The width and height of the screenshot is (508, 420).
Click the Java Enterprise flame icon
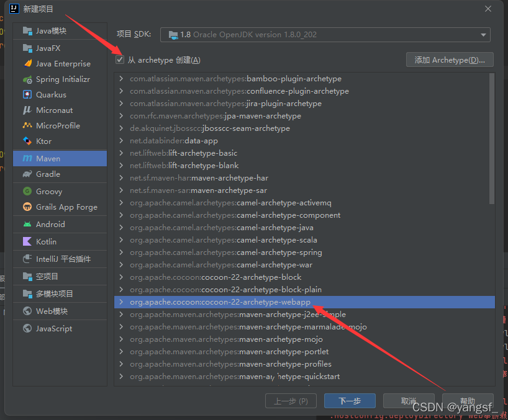28,63
